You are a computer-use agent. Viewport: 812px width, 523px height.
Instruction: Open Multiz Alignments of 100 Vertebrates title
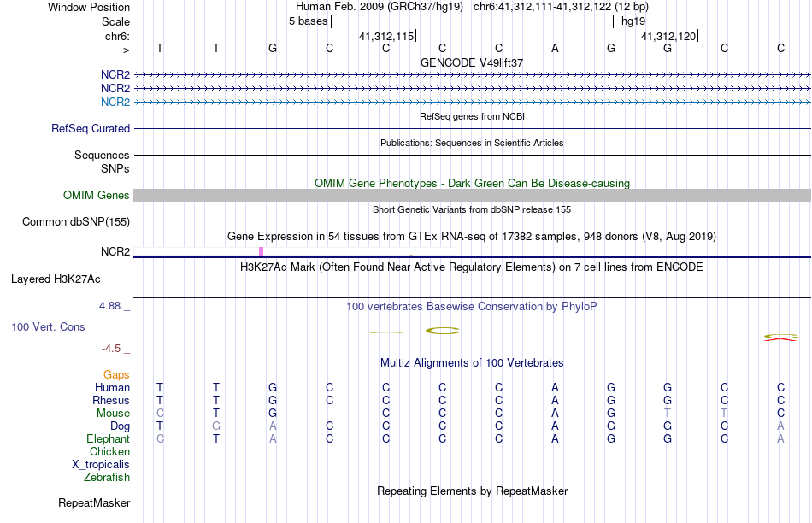click(x=472, y=363)
